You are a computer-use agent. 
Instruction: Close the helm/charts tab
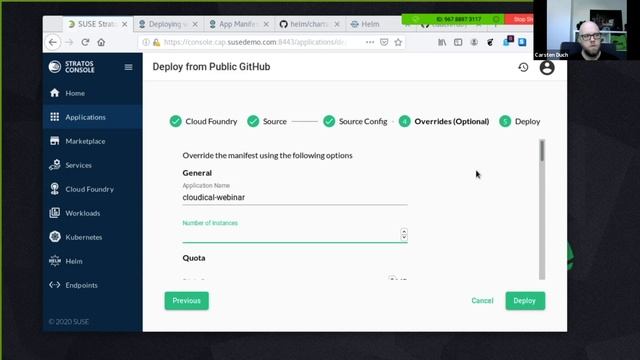click(337, 24)
